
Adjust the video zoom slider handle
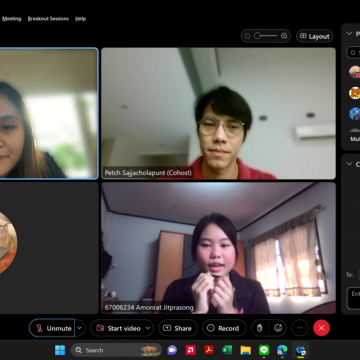(x=257, y=36)
